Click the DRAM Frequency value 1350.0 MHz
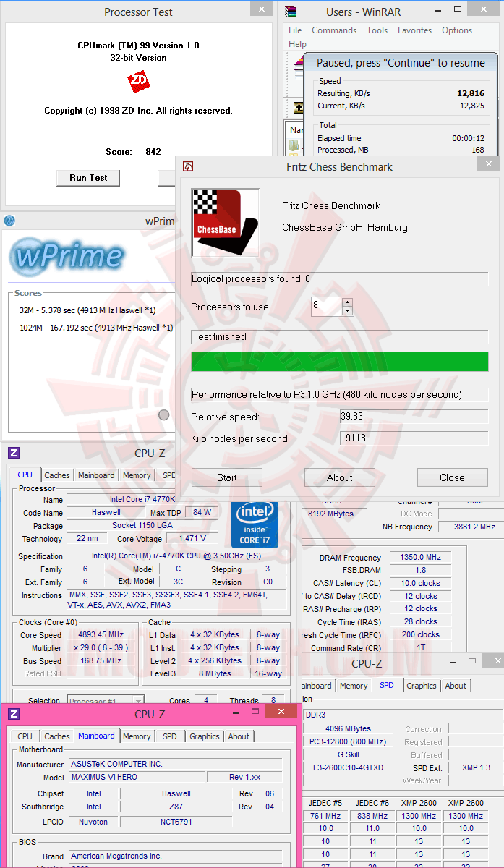The height and width of the screenshot is (868, 504). [420, 558]
